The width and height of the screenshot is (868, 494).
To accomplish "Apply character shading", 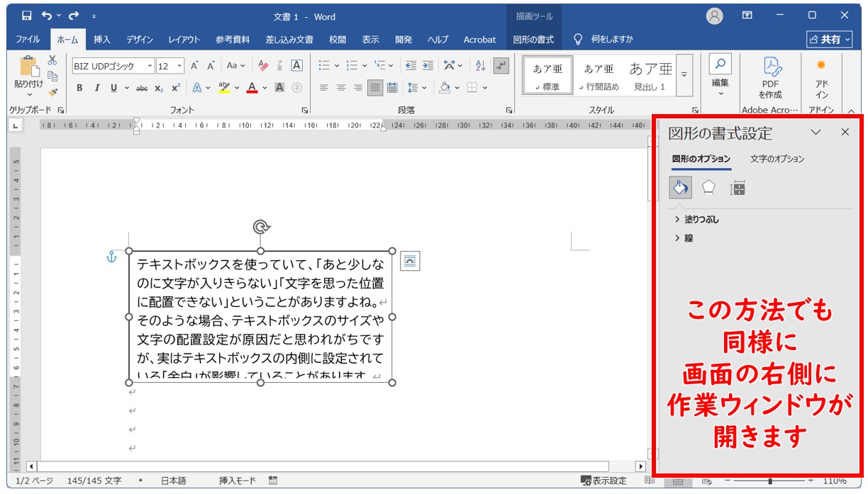I will [x=279, y=88].
